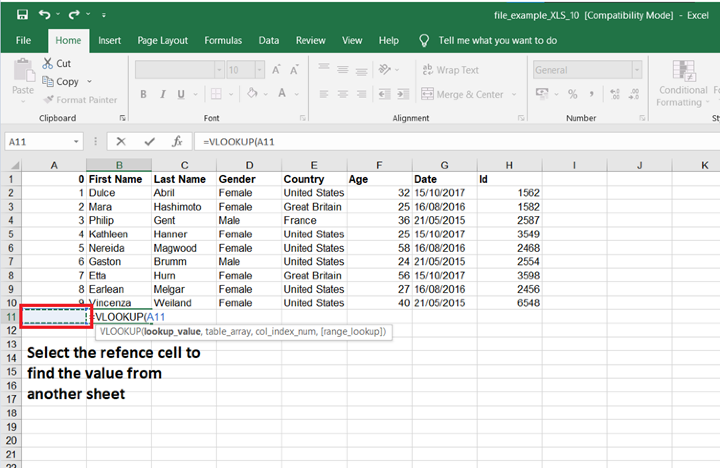Click the Copy icon in Clipboard group
The width and height of the screenshot is (720, 468).
[x=49, y=82]
